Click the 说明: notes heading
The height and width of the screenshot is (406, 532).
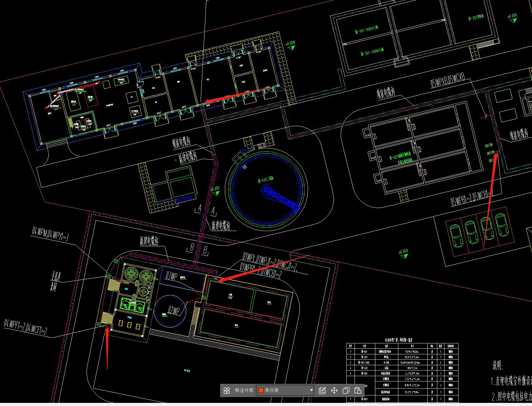point(497,365)
